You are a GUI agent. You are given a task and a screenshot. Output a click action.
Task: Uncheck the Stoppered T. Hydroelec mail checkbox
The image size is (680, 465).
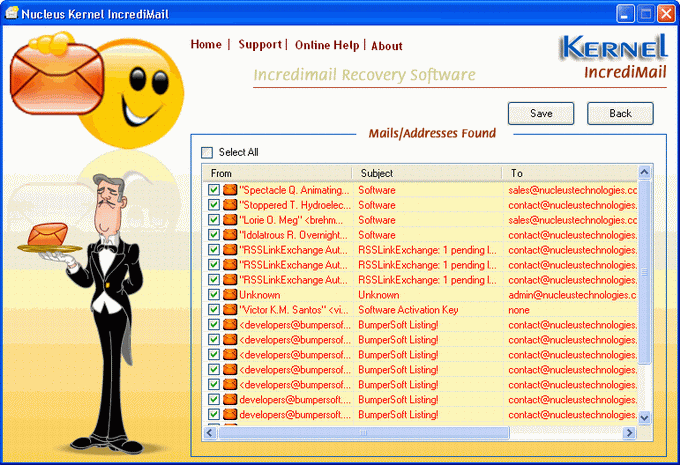click(213, 205)
